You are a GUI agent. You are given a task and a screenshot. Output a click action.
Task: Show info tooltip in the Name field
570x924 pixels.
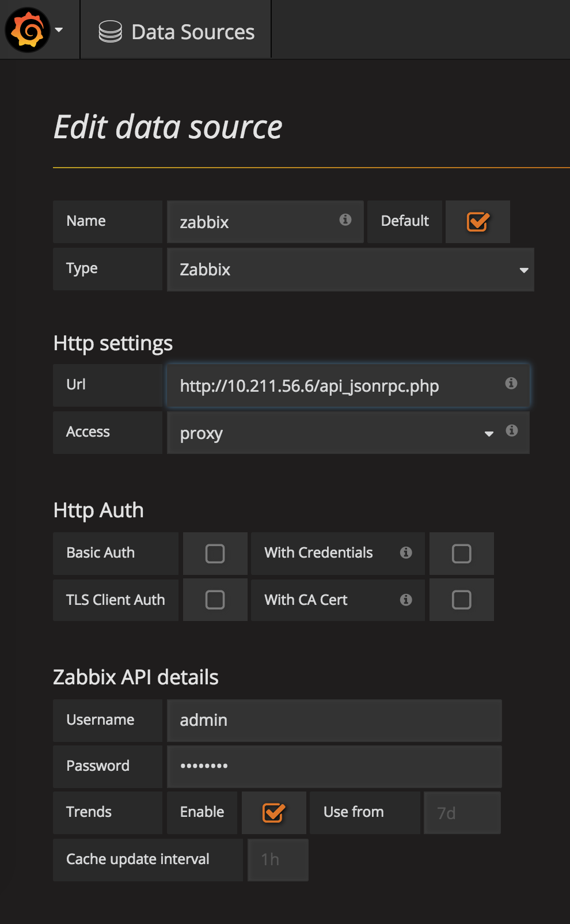(x=345, y=219)
